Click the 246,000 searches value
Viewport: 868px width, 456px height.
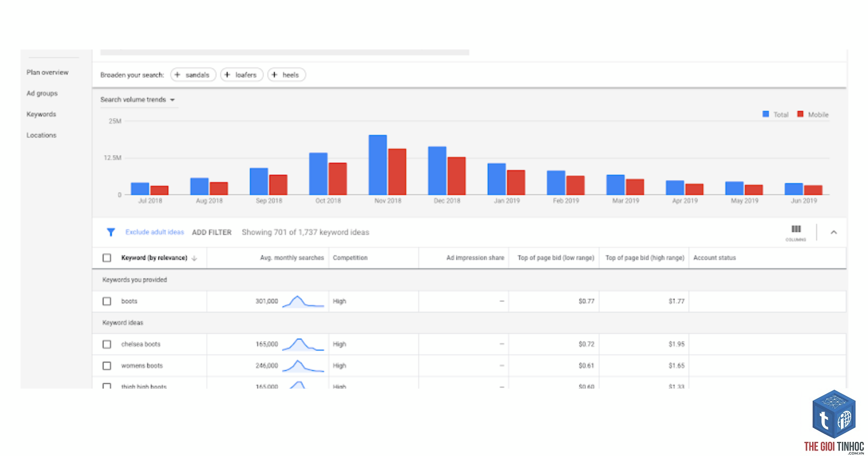pos(266,366)
